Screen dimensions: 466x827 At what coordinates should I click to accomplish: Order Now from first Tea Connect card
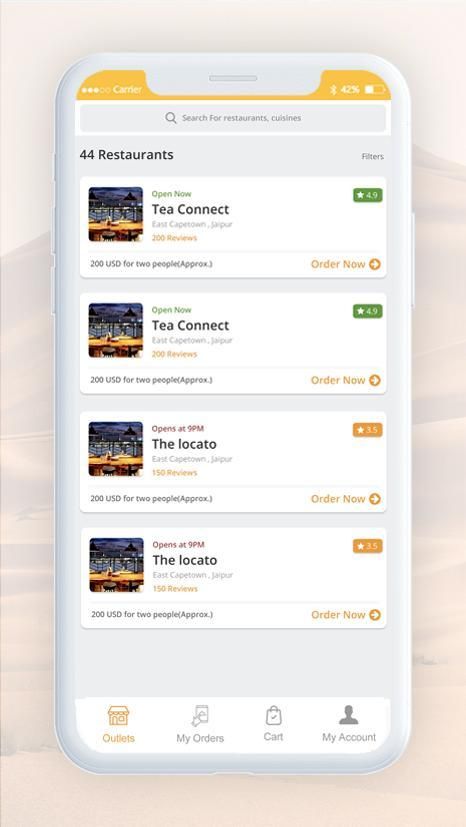pyautogui.click(x=345, y=264)
